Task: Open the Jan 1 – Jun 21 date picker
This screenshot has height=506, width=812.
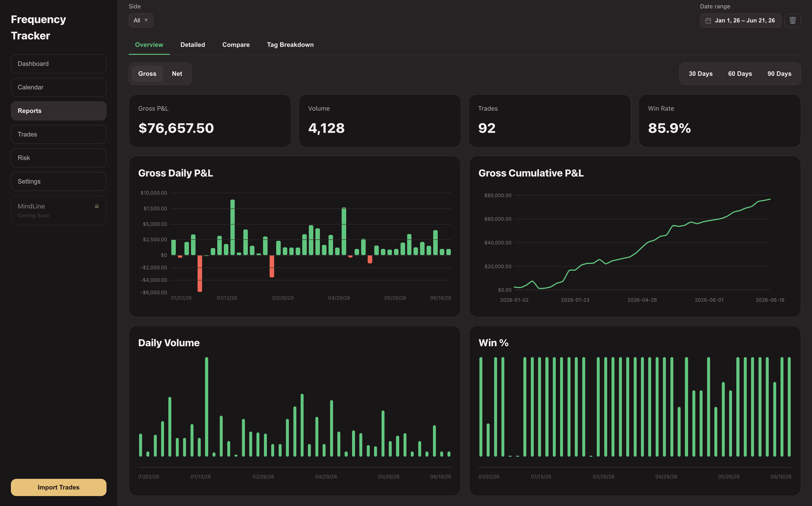Action: pos(740,20)
